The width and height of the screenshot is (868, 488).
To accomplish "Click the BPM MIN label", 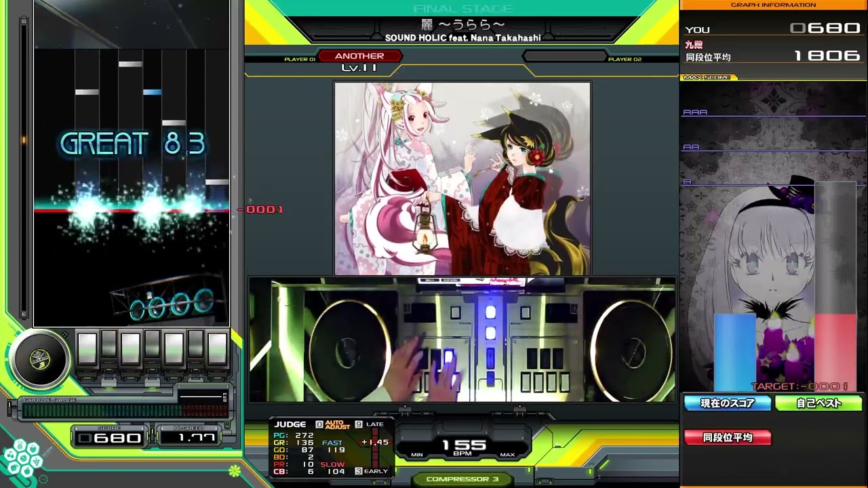I will (x=417, y=454).
